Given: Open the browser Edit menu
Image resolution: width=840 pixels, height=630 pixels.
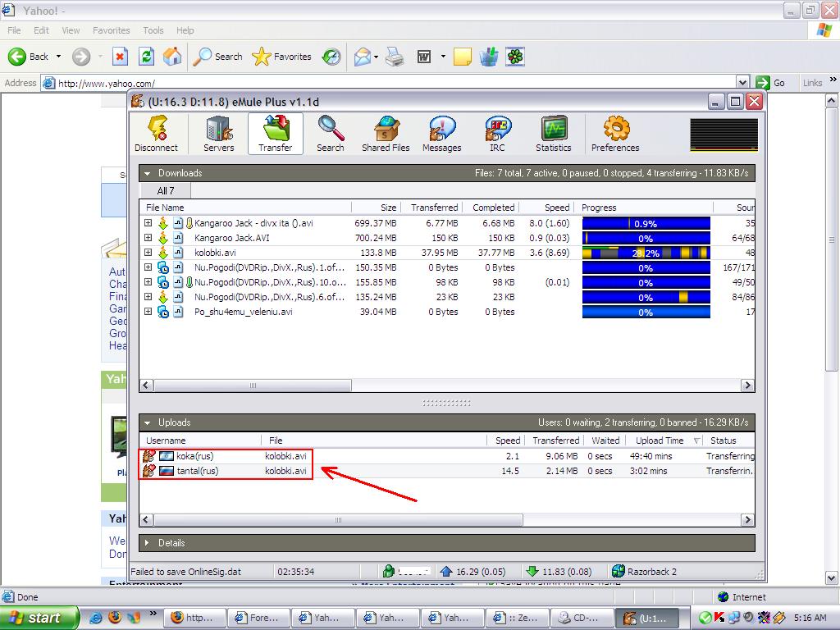Looking at the screenshot, I should click(x=41, y=30).
